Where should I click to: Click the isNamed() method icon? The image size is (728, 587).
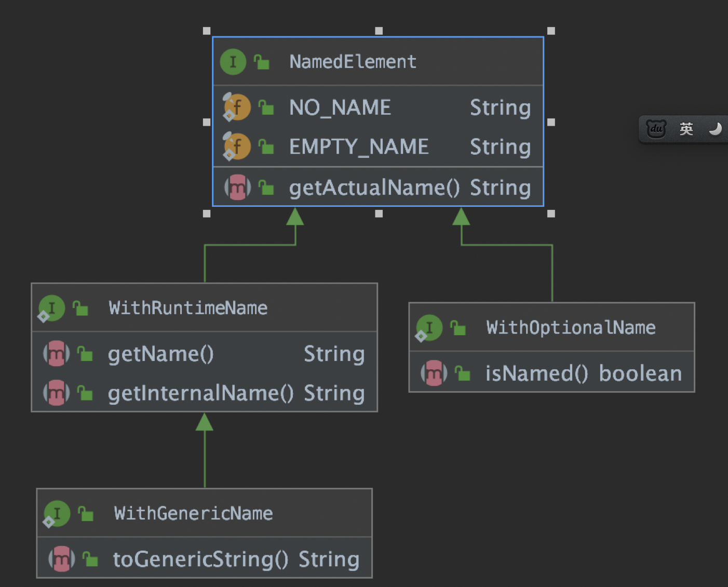coord(434,373)
